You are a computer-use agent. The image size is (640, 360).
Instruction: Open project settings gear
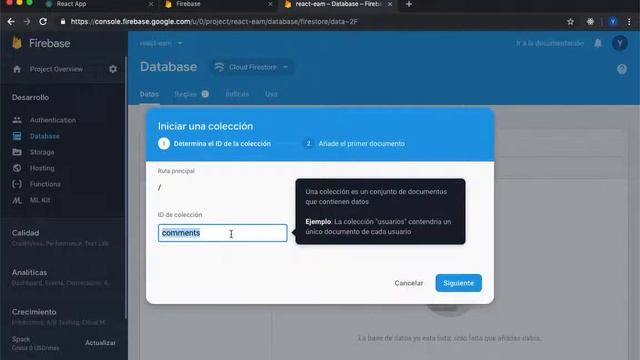(x=113, y=69)
